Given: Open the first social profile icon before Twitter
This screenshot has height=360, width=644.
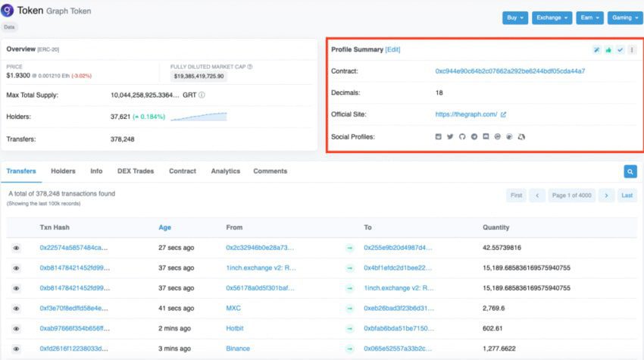Looking at the screenshot, I should pos(438,136).
